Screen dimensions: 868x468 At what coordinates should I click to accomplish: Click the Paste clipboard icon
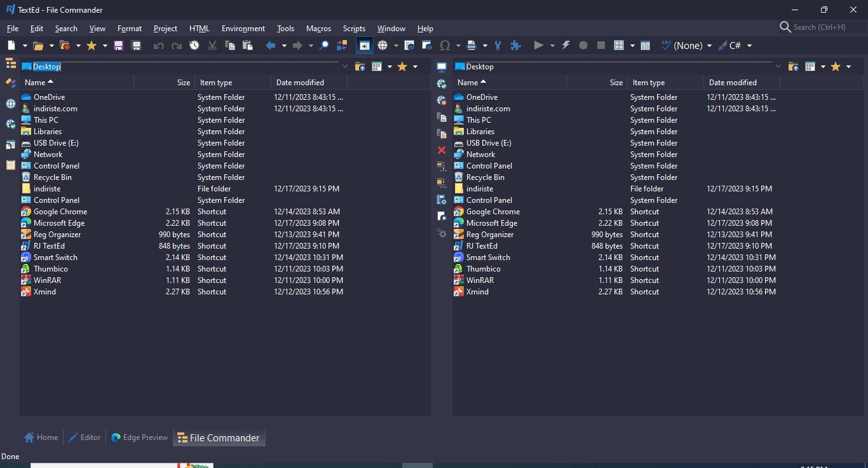click(248, 46)
